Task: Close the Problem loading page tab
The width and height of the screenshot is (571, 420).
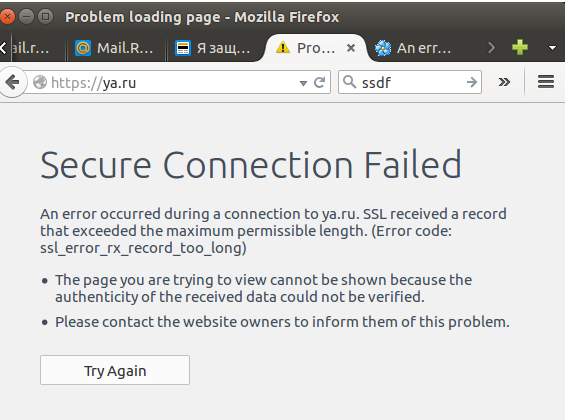Action: point(351,48)
